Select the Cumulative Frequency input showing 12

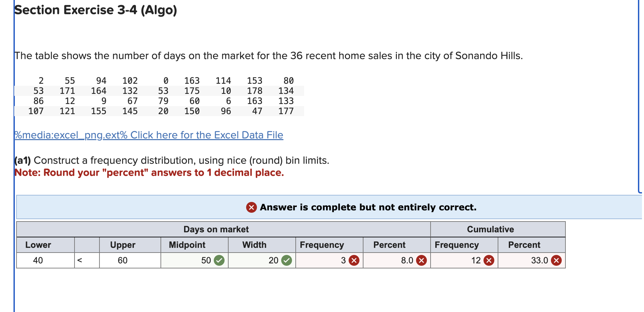pyautogui.click(x=464, y=260)
